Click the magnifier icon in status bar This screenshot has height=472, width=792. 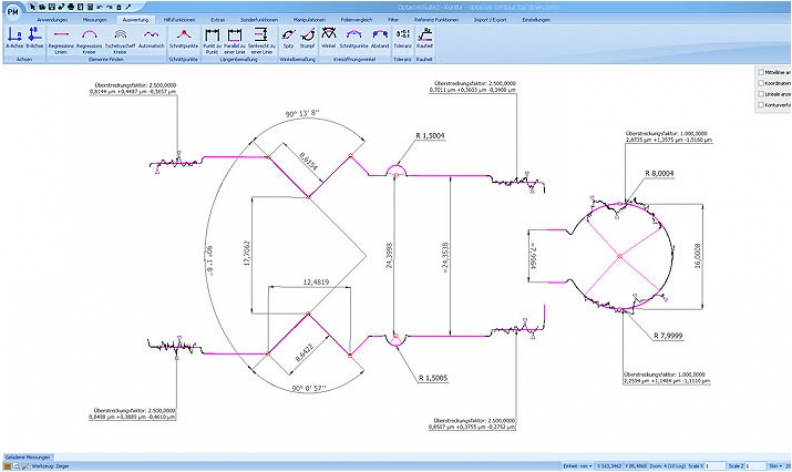pyautogui.click(x=17, y=466)
